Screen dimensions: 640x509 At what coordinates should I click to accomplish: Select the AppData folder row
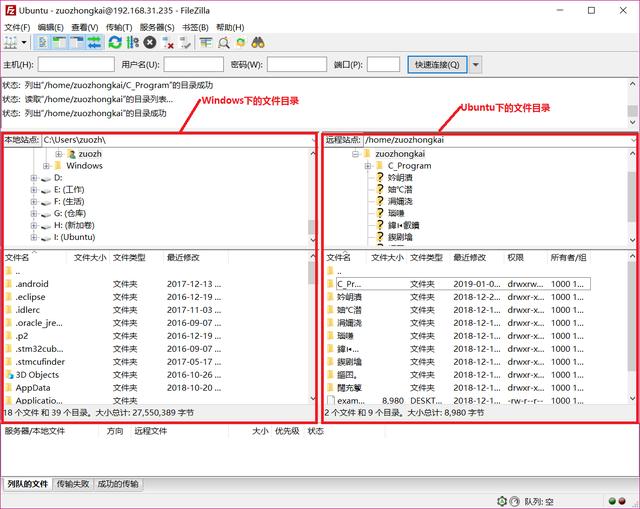(x=114, y=388)
